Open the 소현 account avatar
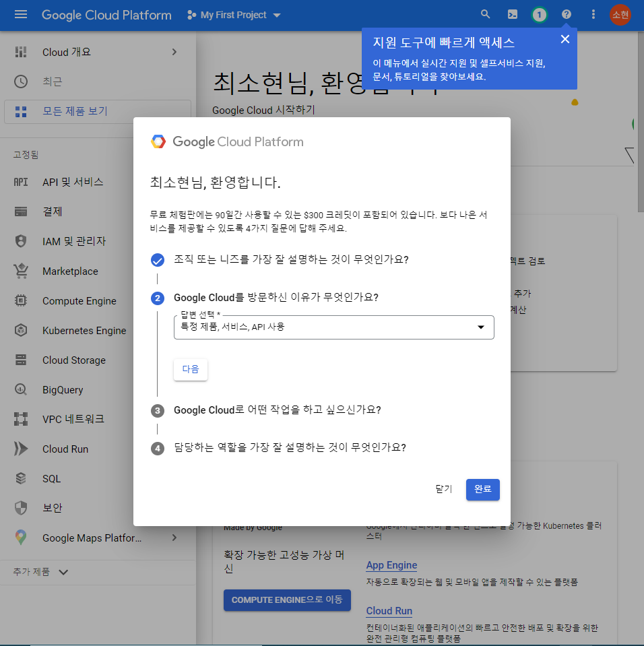644x646 pixels. pyautogui.click(x=620, y=15)
